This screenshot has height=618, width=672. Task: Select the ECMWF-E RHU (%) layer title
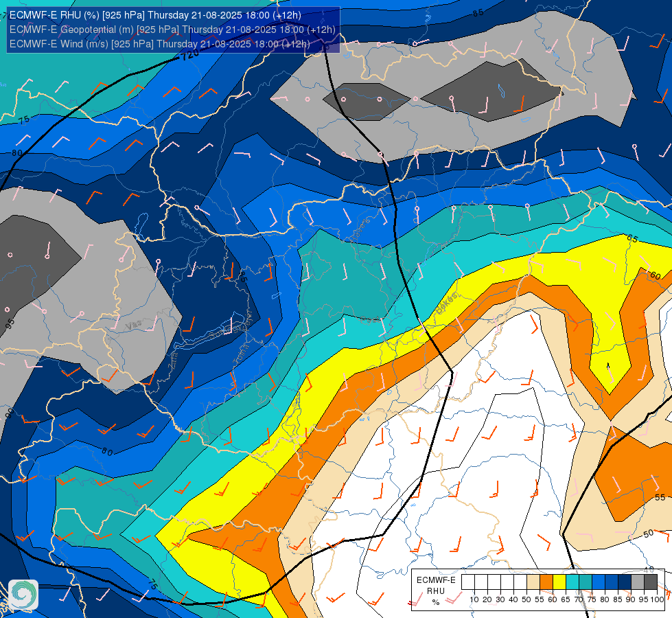(x=155, y=15)
